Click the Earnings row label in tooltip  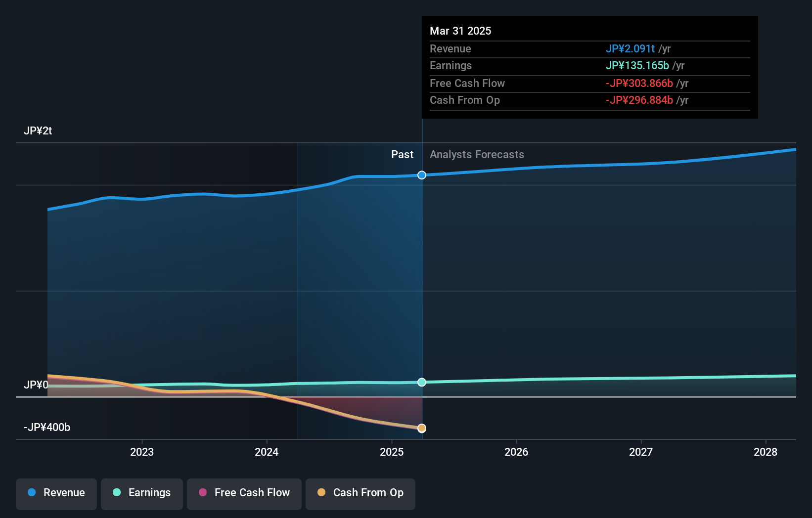click(x=451, y=66)
